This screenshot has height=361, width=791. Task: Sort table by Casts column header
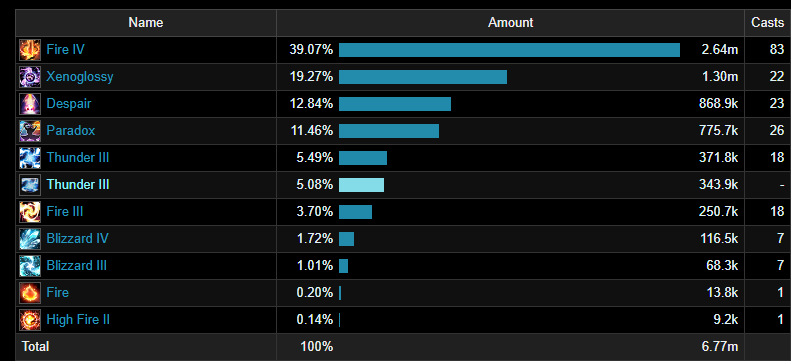point(767,23)
